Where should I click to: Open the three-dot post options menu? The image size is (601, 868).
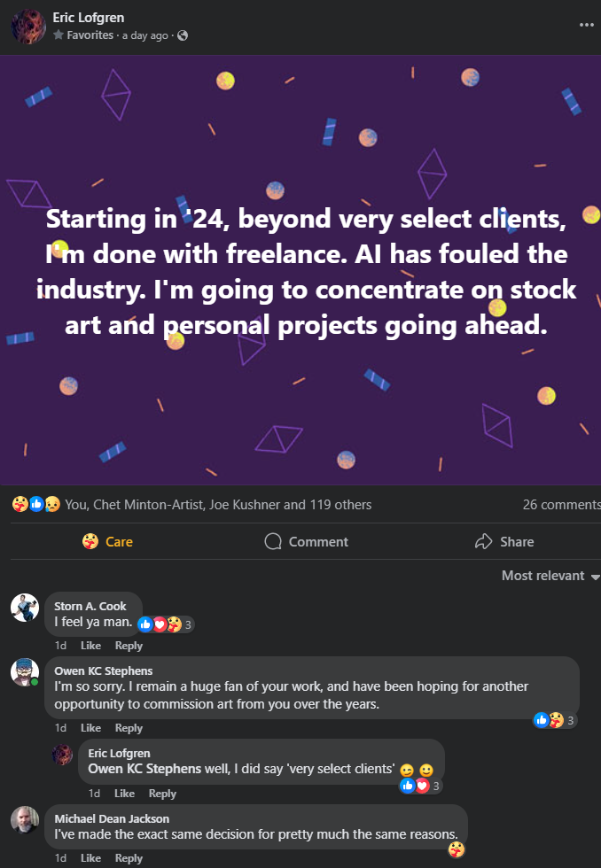point(586,24)
